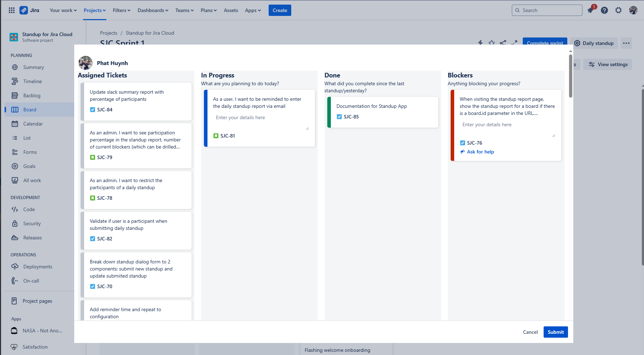This screenshot has width=644, height=355.
Task: Expand the Dashboards dropdown
Action: [x=153, y=10]
